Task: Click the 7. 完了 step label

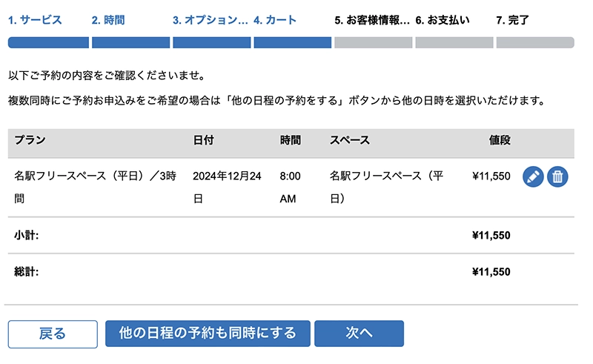Action: click(x=513, y=20)
